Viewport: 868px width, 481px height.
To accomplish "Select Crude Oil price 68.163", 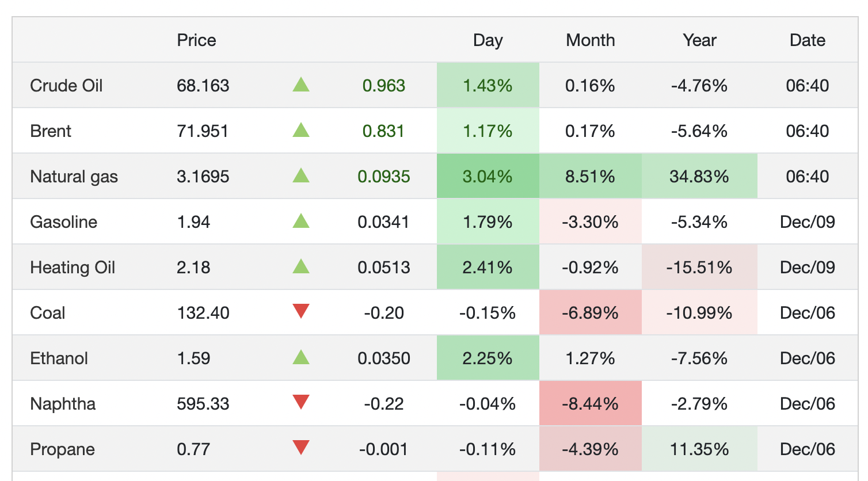I will click(203, 86).
